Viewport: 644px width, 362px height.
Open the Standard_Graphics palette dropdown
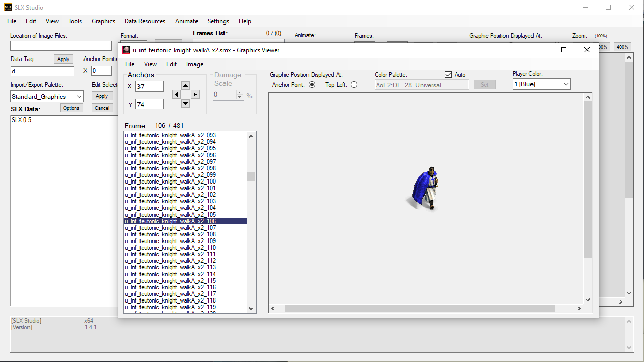47,96
